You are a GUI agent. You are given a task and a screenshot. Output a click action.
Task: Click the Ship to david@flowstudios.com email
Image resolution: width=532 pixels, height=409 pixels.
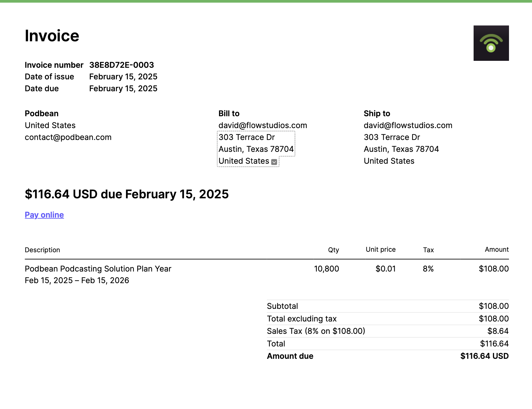pos(408,125)
